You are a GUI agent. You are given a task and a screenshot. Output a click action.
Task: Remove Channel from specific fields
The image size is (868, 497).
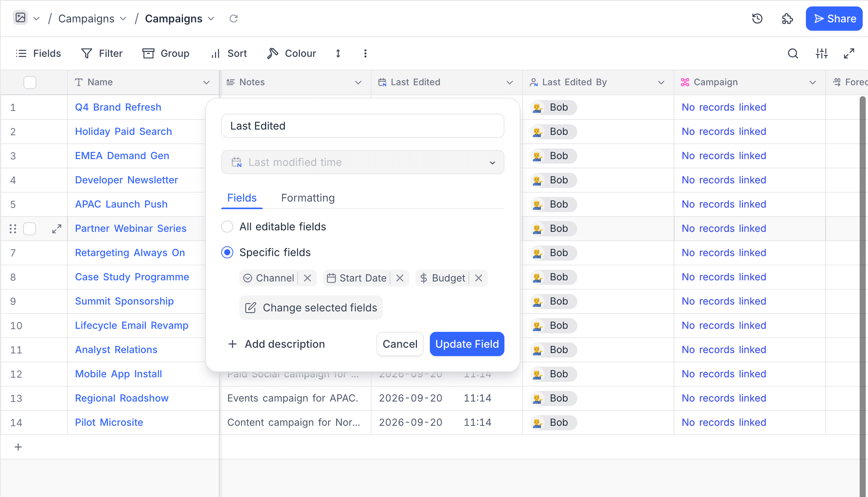coord(308,278)
